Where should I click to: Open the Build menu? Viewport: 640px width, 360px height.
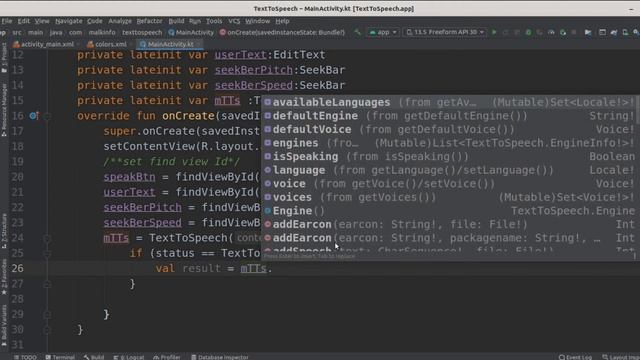(176, 21)
